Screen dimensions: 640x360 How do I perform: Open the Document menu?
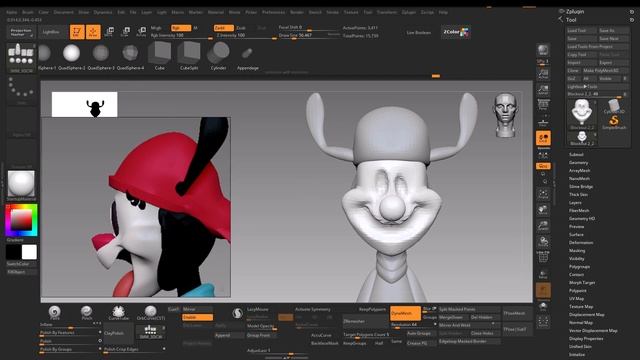[64, 12]
